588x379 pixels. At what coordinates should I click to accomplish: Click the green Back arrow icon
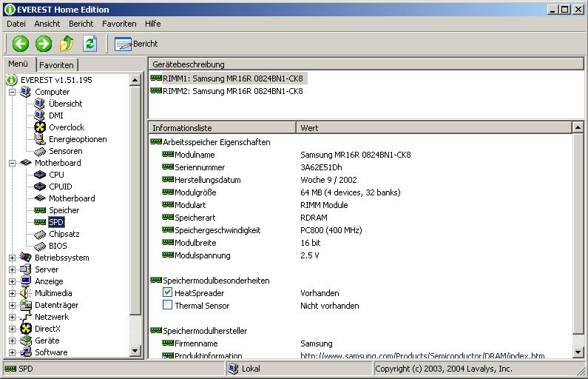(x=20, y=44)
